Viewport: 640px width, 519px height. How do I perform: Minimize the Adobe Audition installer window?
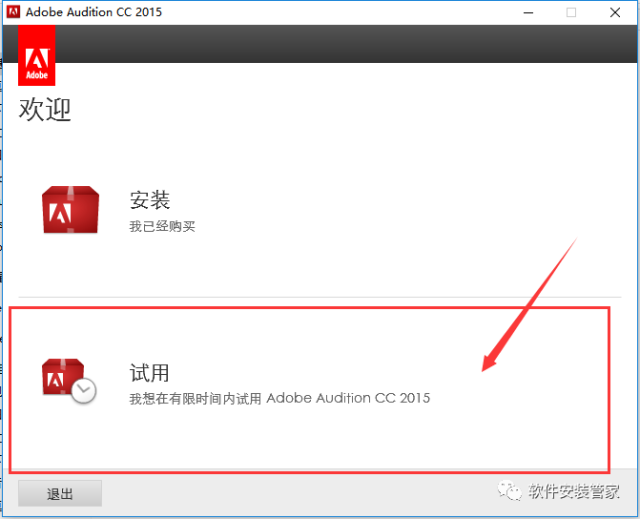click(527, 12)
